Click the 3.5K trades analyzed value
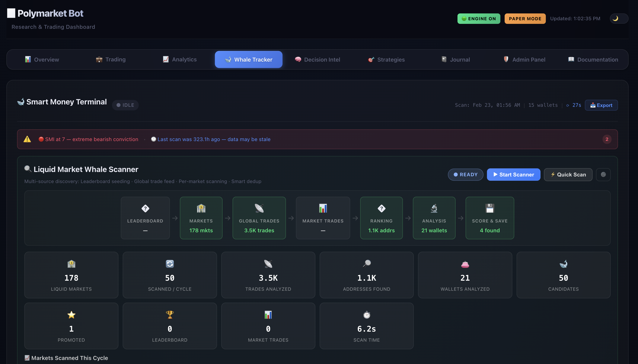638x364 pixels. [268, 278]
